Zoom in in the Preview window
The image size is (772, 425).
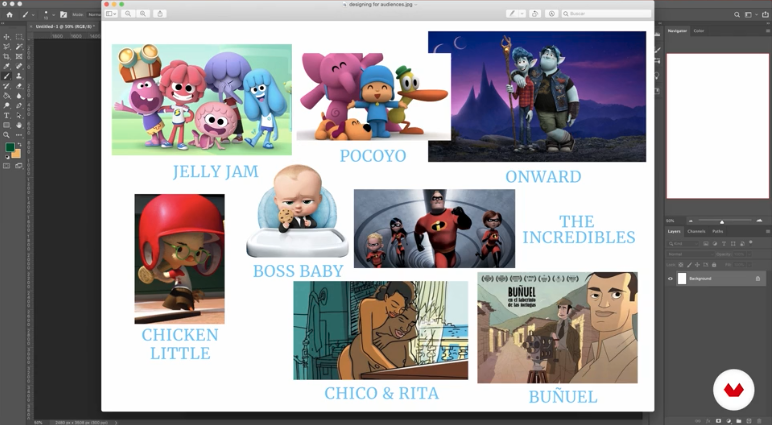[x=143, y=14]
